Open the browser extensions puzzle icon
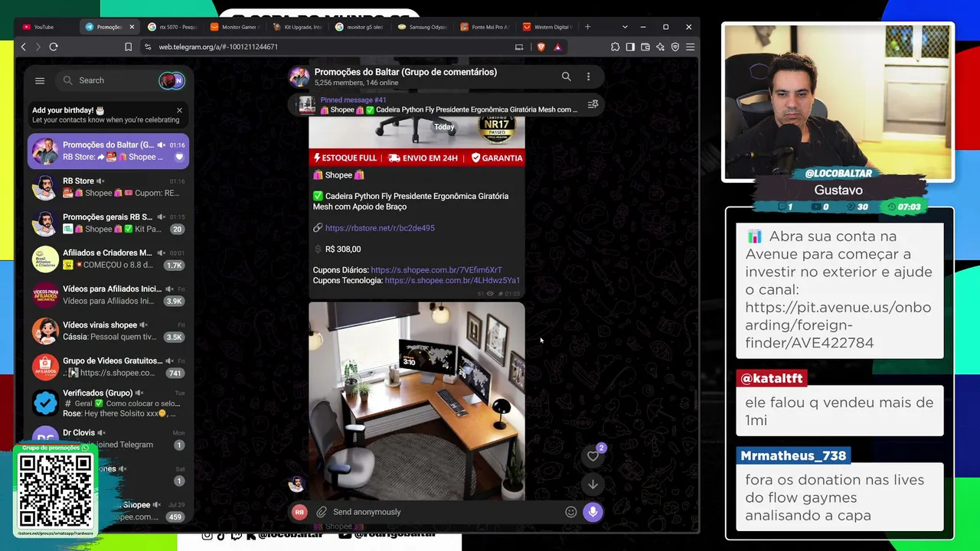Image resolution: width=980 pixels, height=551 pixels. (616, 47)
